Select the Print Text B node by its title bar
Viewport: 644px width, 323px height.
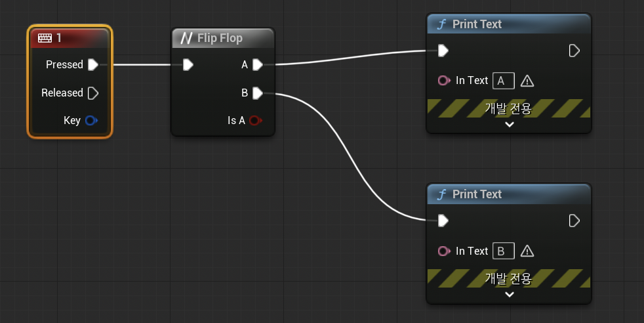pos(509,194)
